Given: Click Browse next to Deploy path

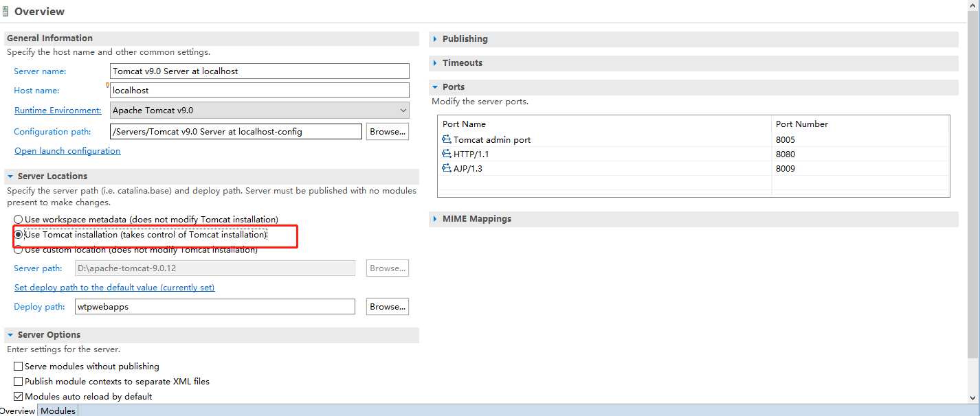Looking at the screenshot, I should pyautogui.click(x=388, y=307).
